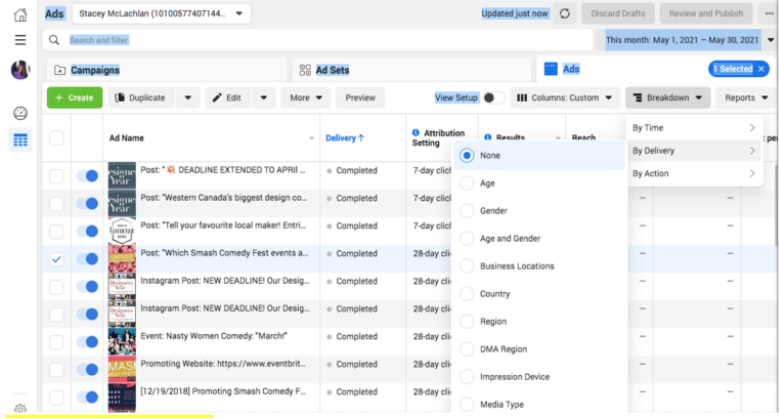Toggle off Western Canada's biggest design ad
Image resolution: width=779 pixels, height=419 pixels.
[x=87, y=203]
